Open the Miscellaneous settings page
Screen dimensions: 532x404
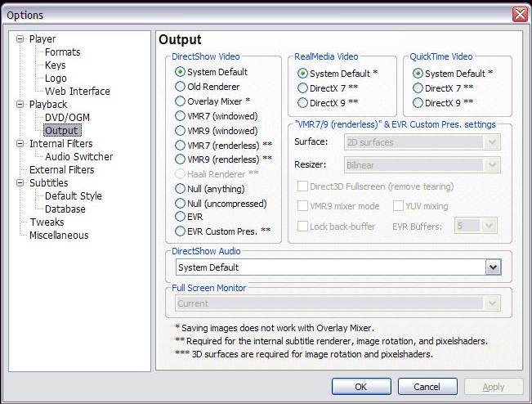pos(59,235)
